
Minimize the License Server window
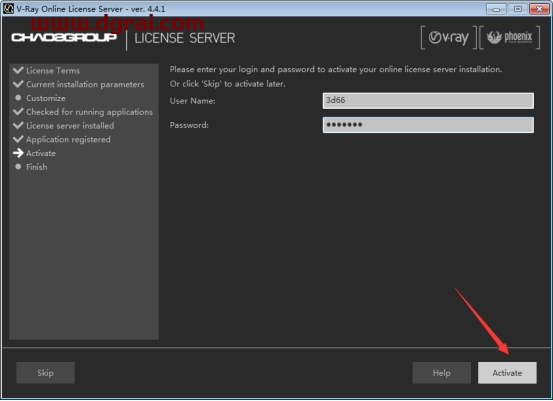click(496, 9)
